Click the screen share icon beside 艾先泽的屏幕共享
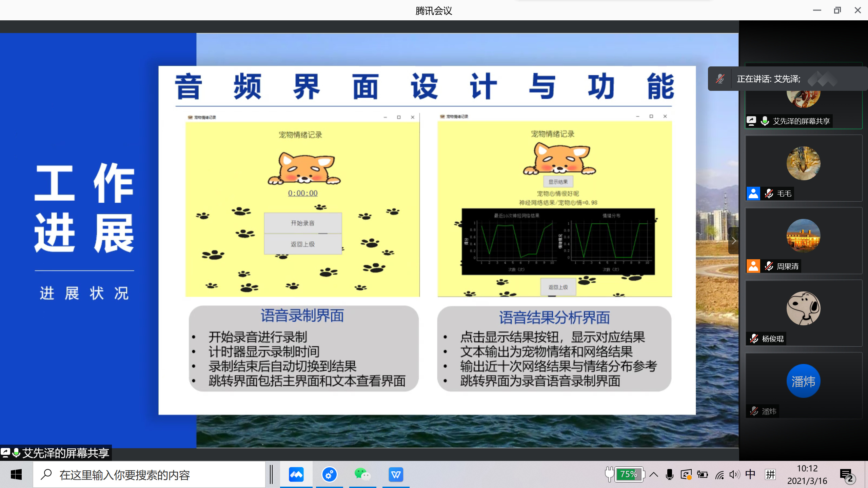Image resolution: width=868 pixels, height=488 pixels. pos(751,121)
